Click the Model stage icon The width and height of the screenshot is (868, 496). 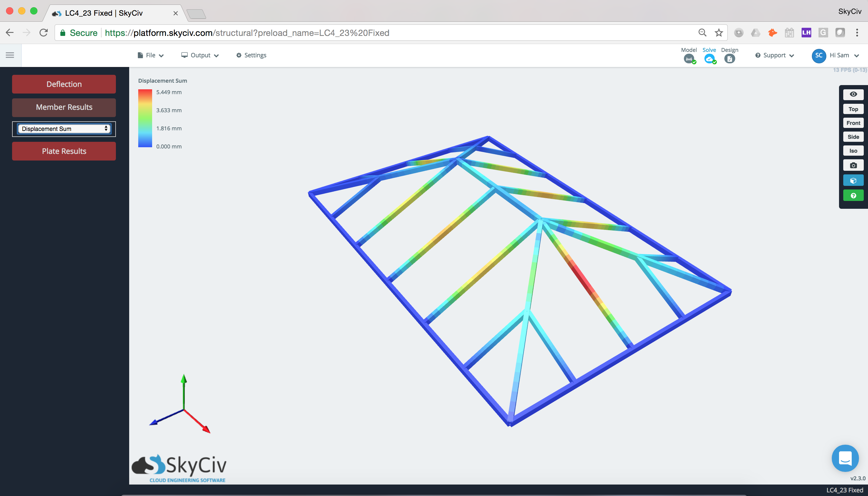coord(689,59)
